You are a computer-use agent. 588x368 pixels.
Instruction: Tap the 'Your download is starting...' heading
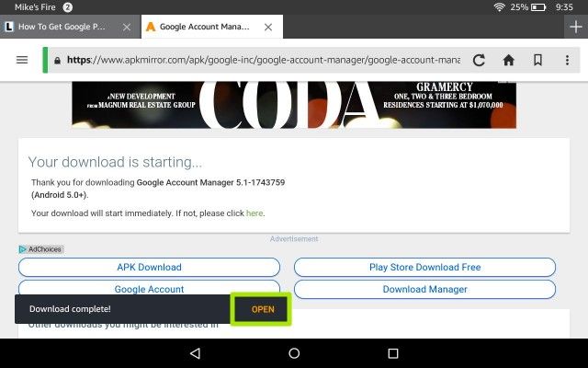[115, 162]
